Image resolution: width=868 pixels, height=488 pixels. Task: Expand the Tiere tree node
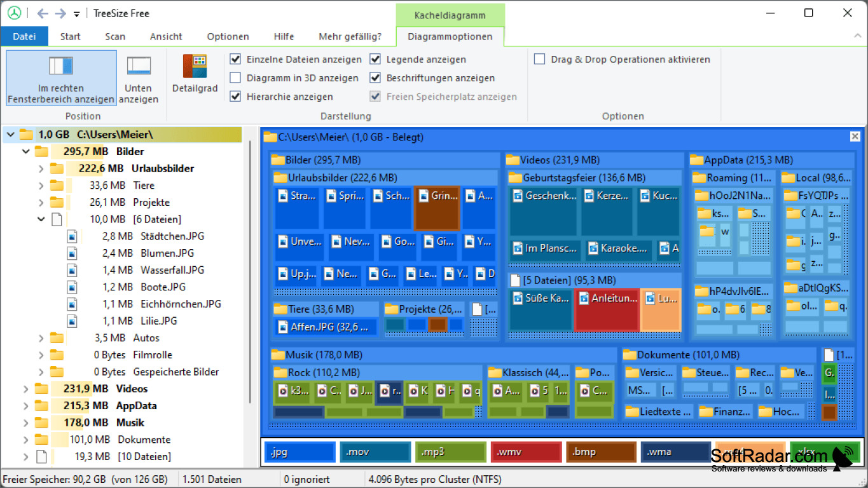coord(40,185)
